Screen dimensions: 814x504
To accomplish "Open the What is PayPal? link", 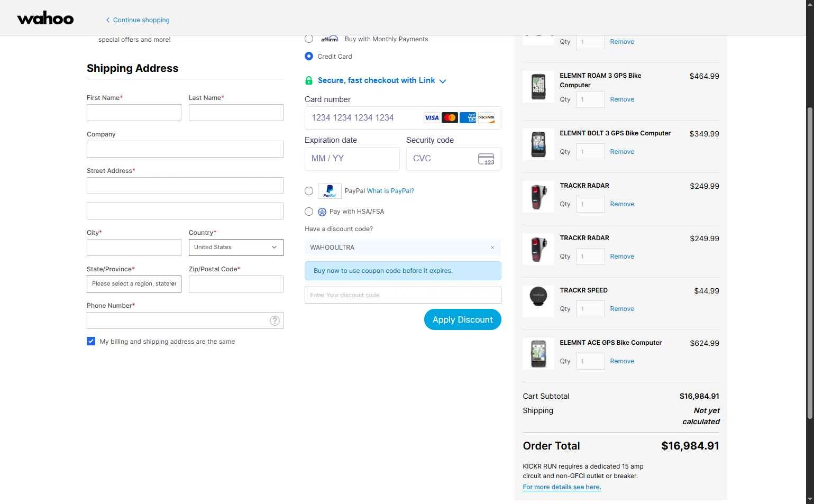I will click(390, 191).
